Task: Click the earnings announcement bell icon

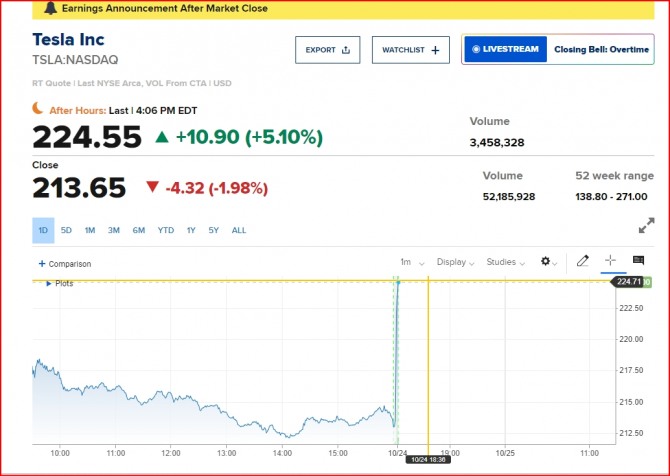Action: 50,8
